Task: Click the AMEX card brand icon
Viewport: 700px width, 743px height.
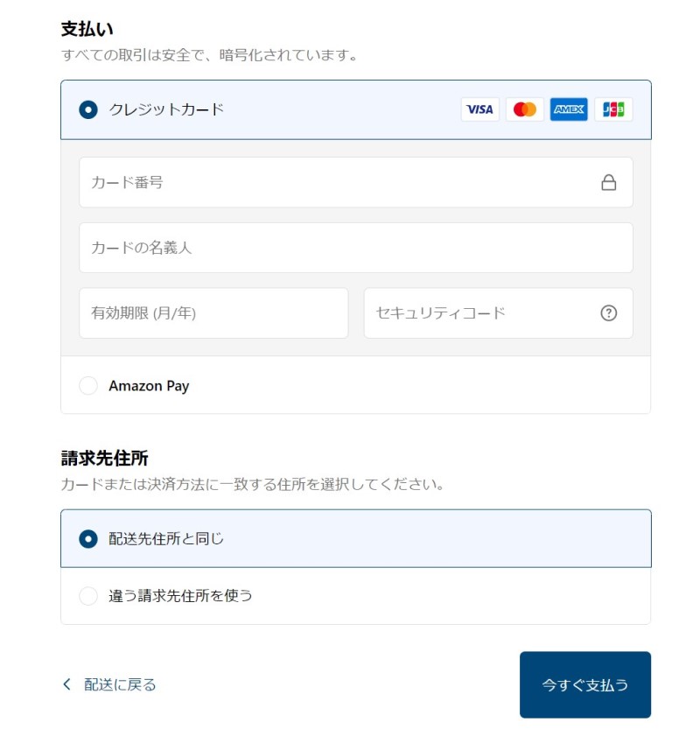Action: (568, 109)
